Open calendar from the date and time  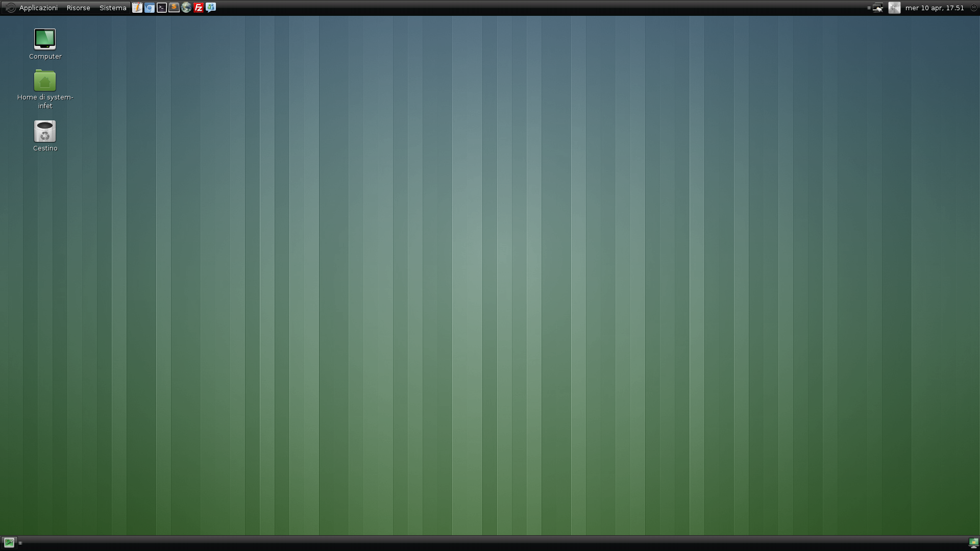click(x=934, y=8)
